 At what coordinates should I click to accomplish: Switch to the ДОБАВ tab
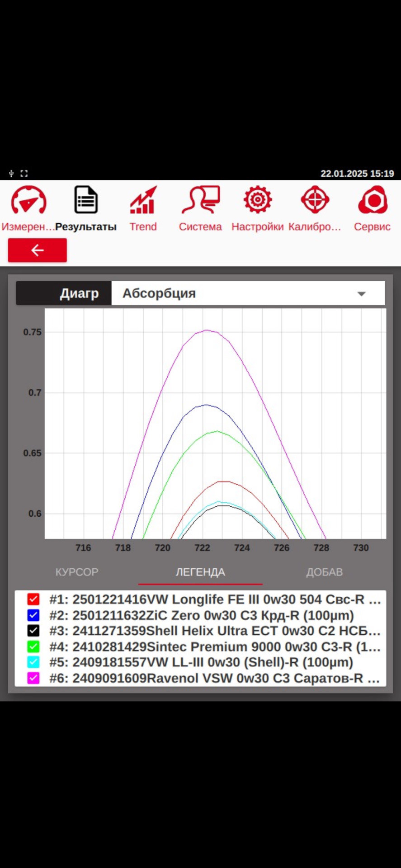tap(324, 572)
